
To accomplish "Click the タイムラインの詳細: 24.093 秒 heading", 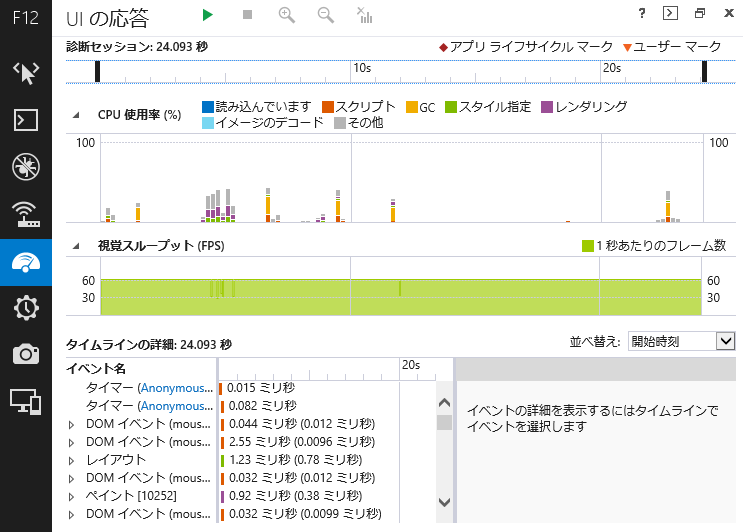I will [x=149, y=344].
